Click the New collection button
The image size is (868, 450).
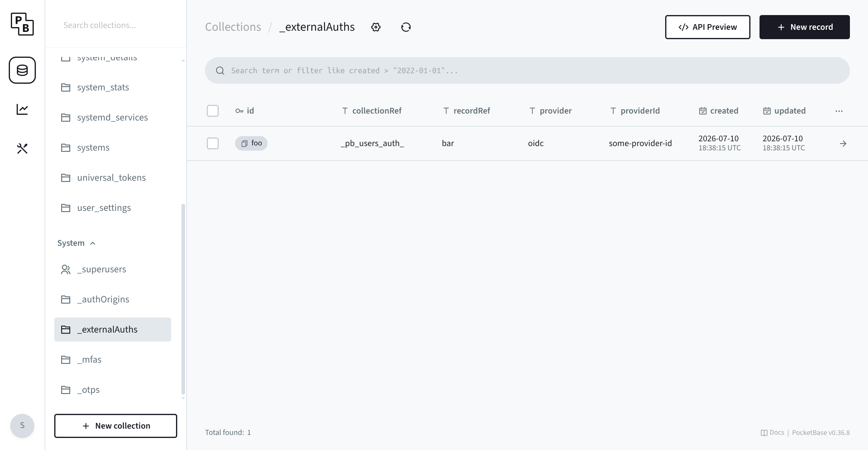[115, 426]
